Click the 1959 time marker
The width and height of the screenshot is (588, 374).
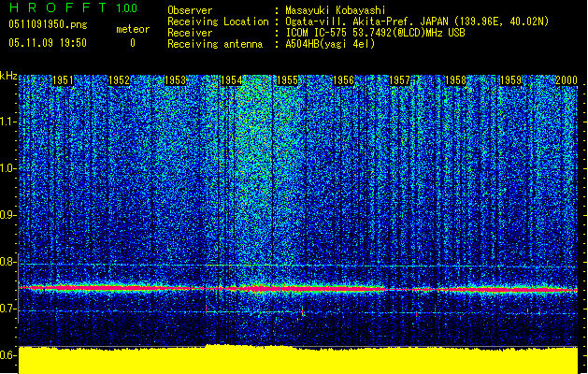pos(511,80)
